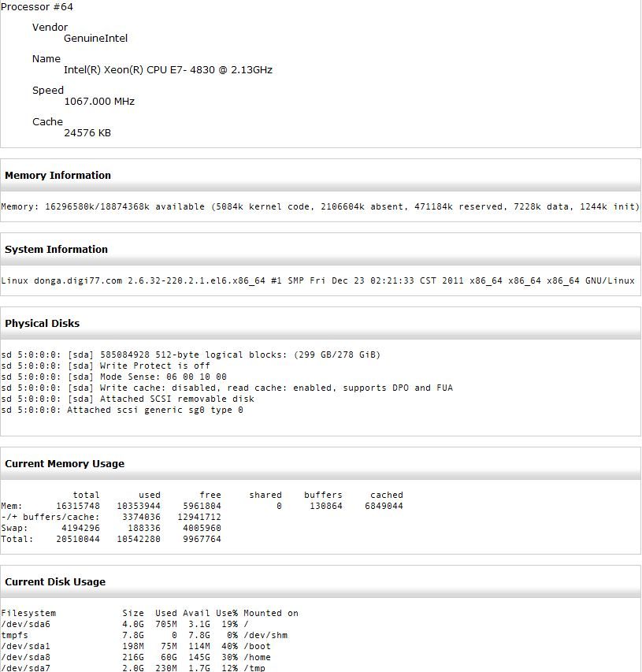Viewport: 642px width, 672px height.
Task: Click the Processor #64 heading
Action: tap(37, 7)
